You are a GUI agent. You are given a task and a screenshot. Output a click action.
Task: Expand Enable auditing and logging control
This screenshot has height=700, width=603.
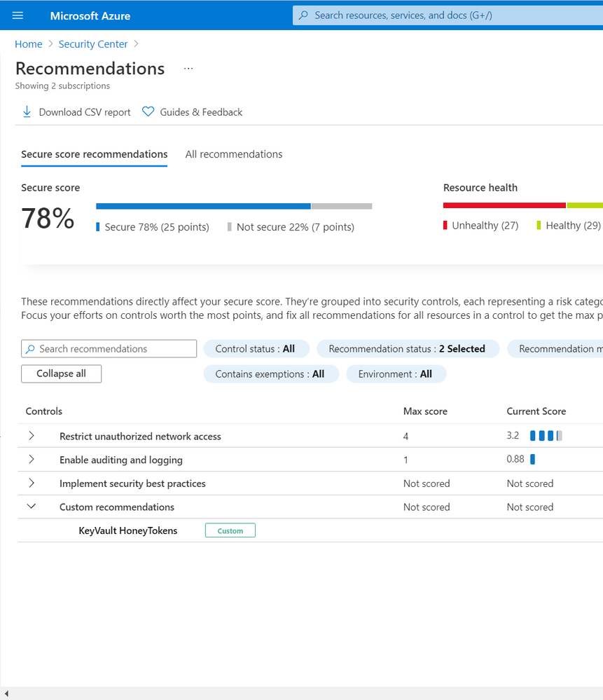tap(32, 460)
